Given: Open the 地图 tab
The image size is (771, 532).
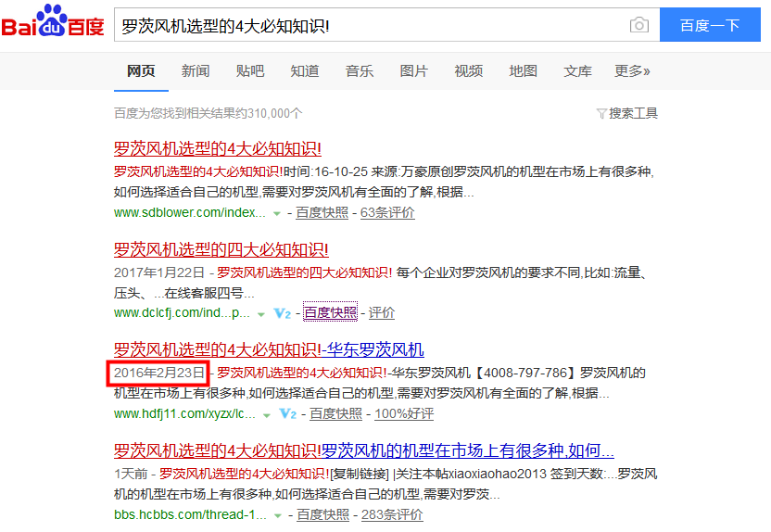Looking at the screenshot, I should click(x=523, y=71).
